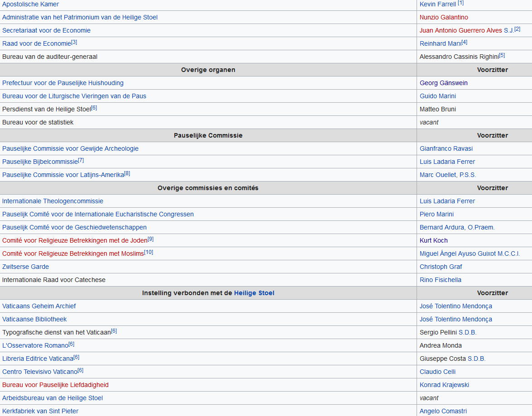Open footnote 10 after Moslims
The image size is (532, 416).
pos(149,253)
